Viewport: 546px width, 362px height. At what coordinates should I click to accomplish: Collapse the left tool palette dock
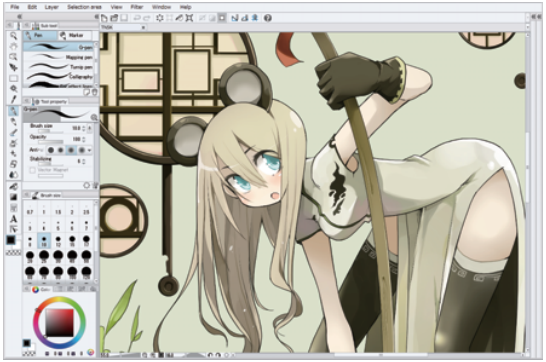tap(20, 16)
